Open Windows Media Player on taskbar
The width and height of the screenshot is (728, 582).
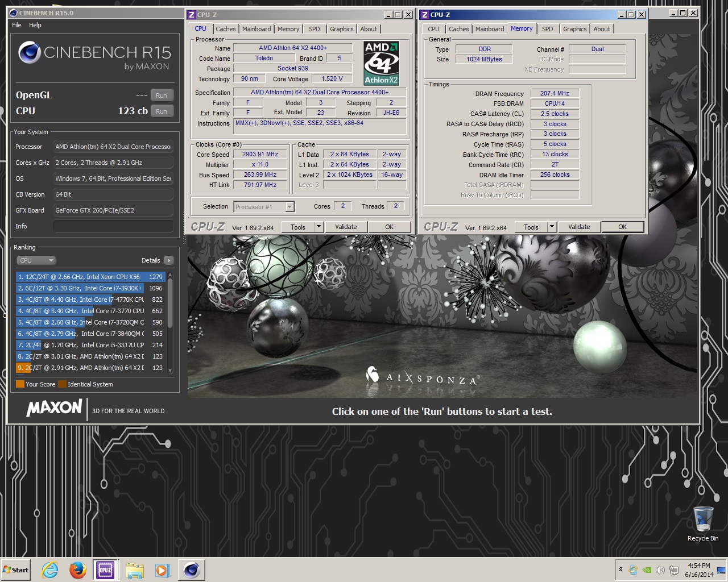point(163,570)
